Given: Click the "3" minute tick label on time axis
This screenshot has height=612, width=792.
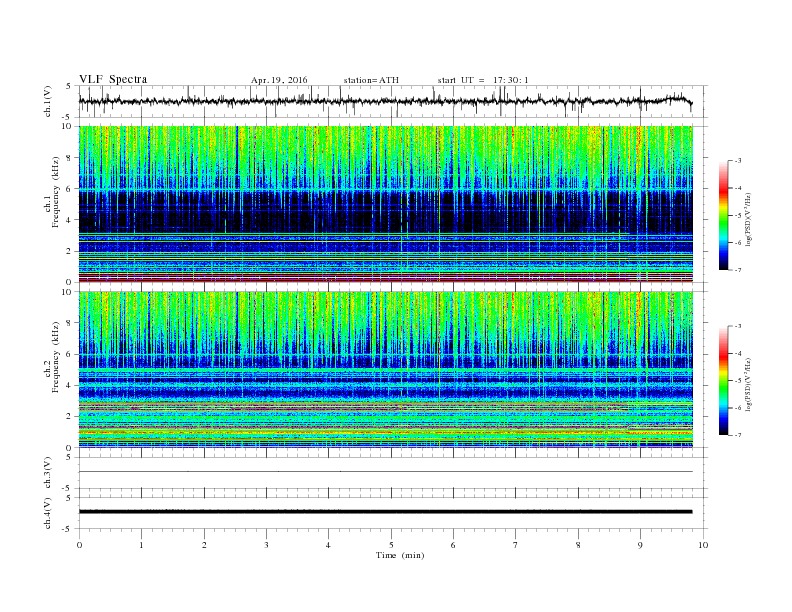Looking at the screenshot, I should (x=266, y=545).
